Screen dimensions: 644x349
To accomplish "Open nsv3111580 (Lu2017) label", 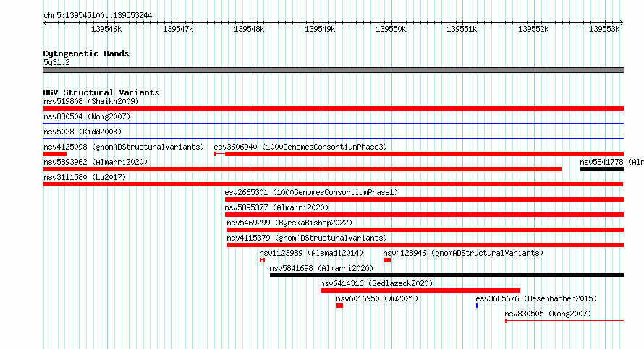I will [85, 177].
